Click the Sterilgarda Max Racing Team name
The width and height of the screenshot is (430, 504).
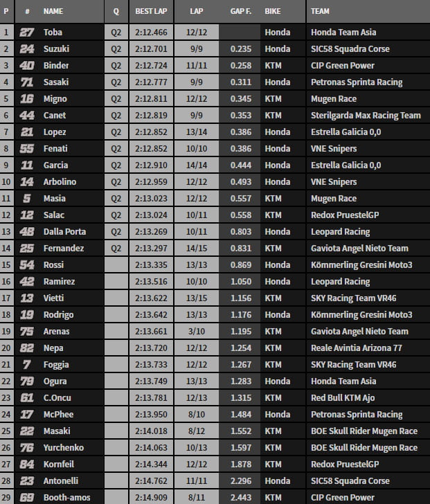pyautogui.click(x=366, y=116)
